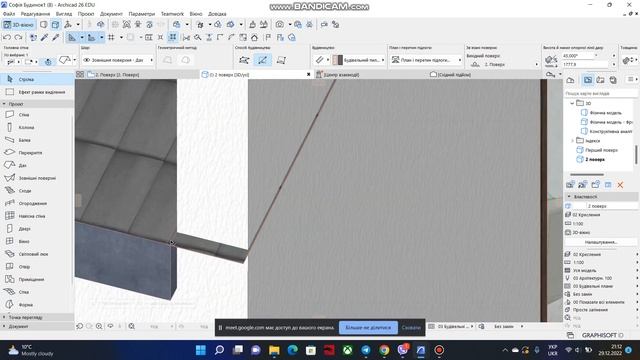Close the 3D window tab
640x360 pixels.
coord(308,74)
